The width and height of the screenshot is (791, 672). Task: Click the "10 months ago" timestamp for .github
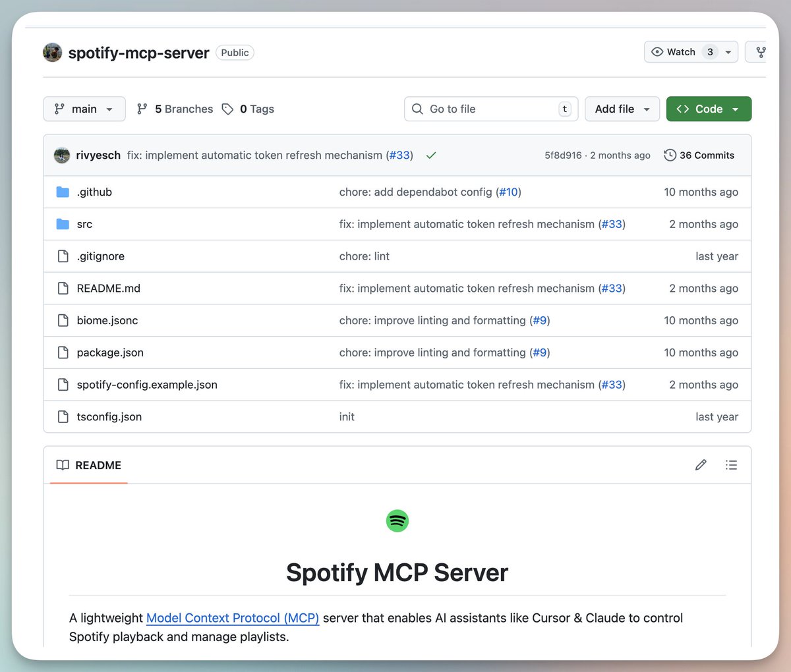pos(701,192)
